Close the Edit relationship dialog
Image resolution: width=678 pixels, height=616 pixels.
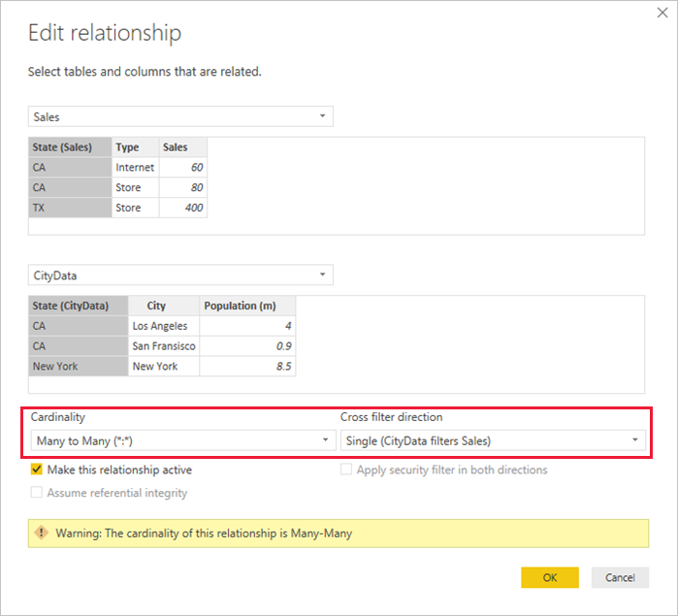tap(662, 13)
